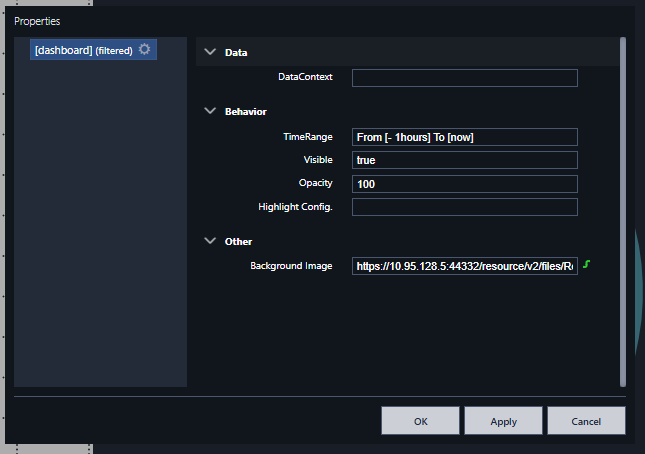The height and width of the screenshot is (454, 645).
Task: Click the Background Image property label
Action: click(291, 266)
